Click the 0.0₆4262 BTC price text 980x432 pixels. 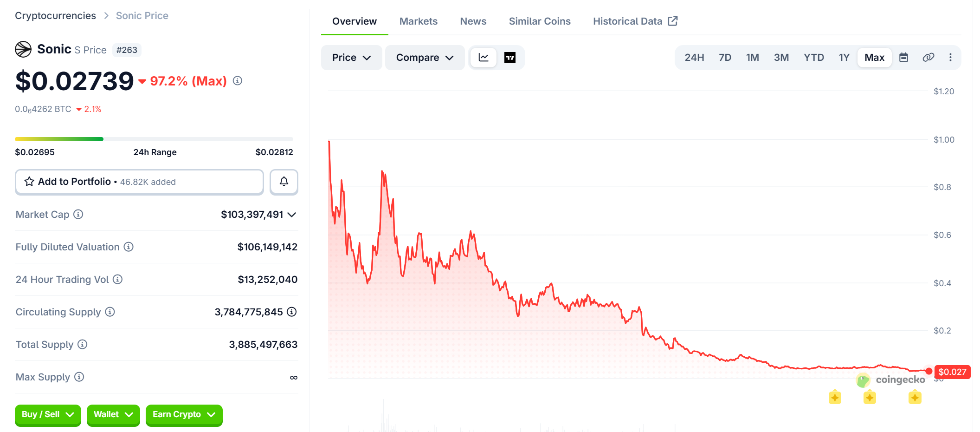[43, 109]
